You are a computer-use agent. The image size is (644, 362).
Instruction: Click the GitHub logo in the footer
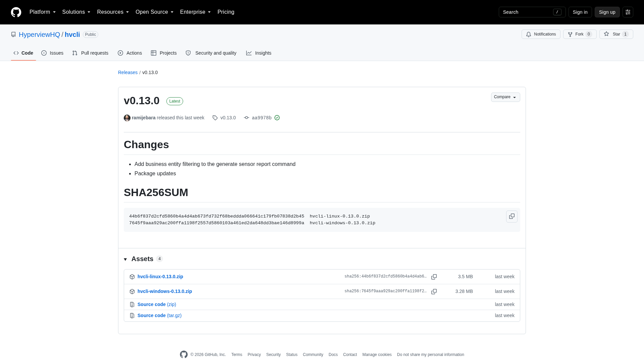coord(184,355)
